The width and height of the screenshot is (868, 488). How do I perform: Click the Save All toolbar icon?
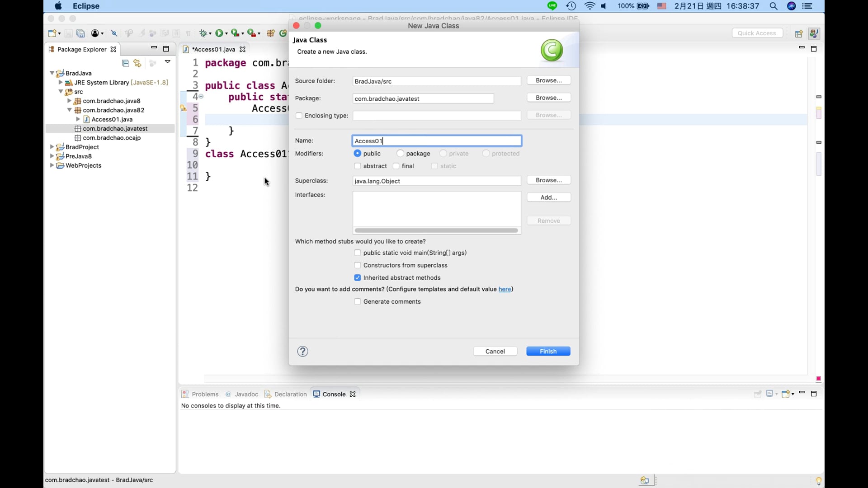click(81, 33)
